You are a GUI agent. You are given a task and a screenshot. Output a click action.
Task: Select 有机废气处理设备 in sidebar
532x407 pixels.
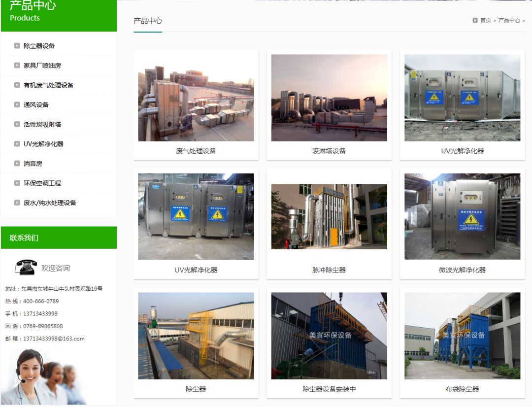click(48, 85)
